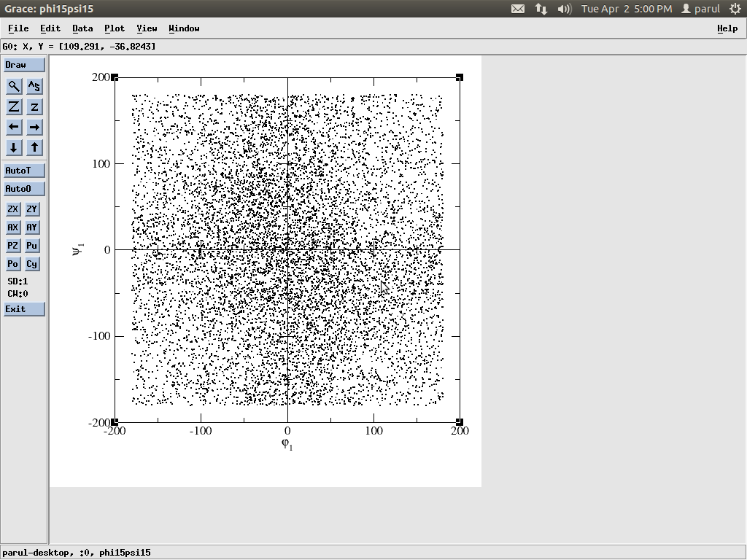Viewport: 747px width, 560px height.
Task: Select the magnifier zoom tool
Action: tap(14, 86)
